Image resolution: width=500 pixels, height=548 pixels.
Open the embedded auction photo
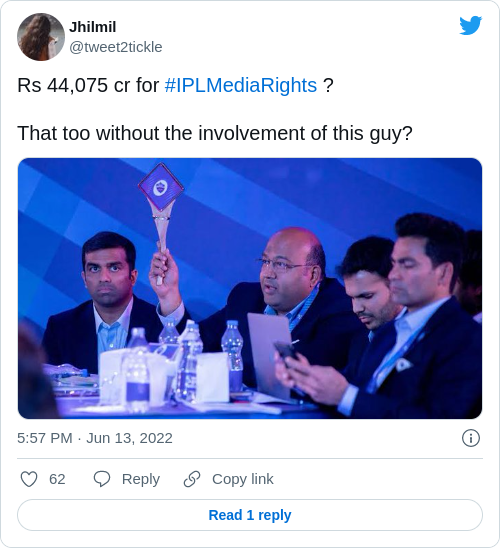pos(250,288)
